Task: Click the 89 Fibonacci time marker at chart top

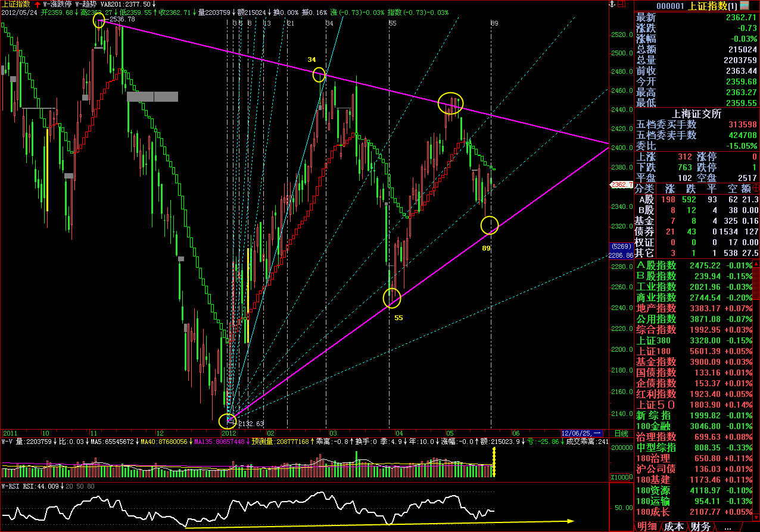Action: point(494,23)
